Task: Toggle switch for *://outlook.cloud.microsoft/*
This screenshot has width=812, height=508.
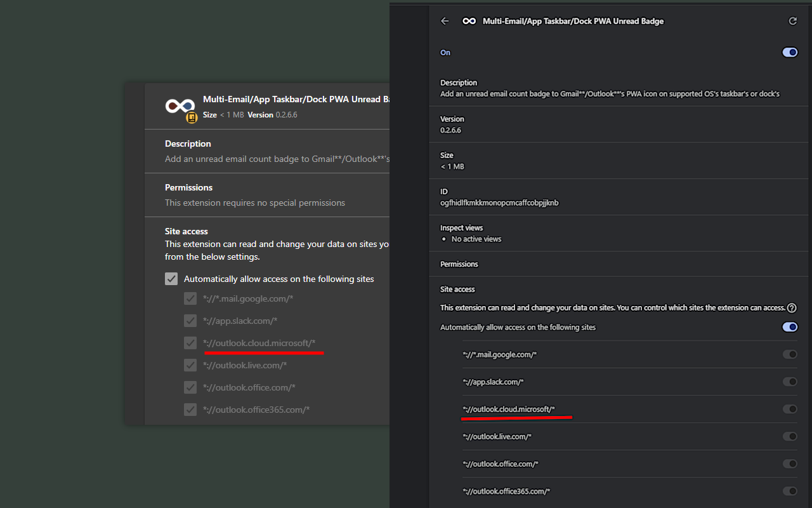Action: pos(790,409)
